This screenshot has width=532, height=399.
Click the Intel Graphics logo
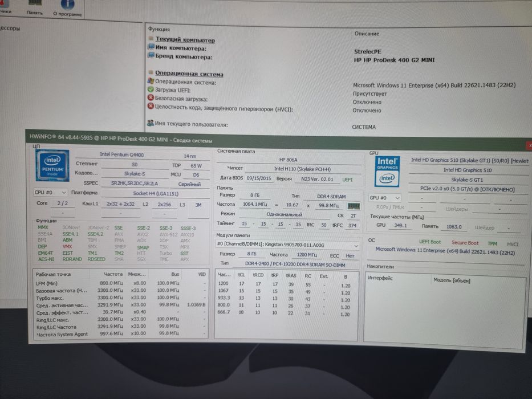point(387,172)
